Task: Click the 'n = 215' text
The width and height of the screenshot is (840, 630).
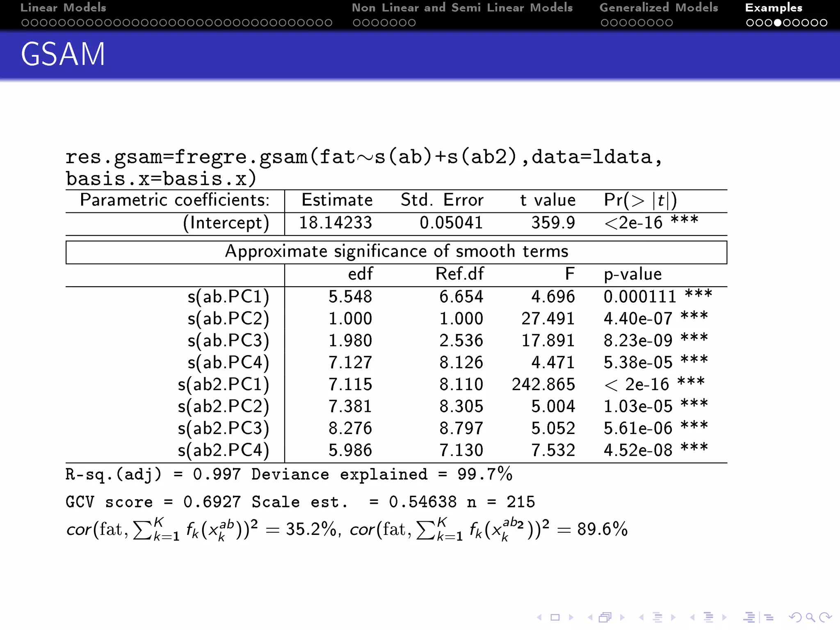Action: tap(501, 502)
